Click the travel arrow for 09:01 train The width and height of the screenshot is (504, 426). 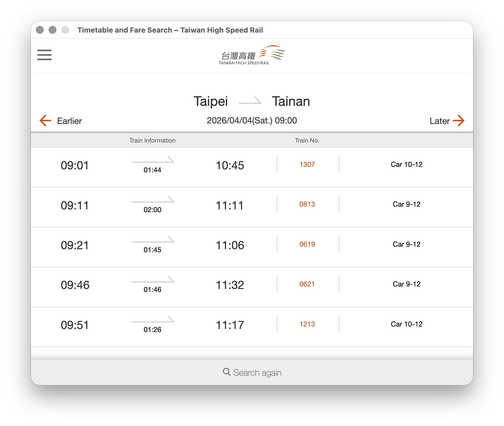tap(153, 160)
